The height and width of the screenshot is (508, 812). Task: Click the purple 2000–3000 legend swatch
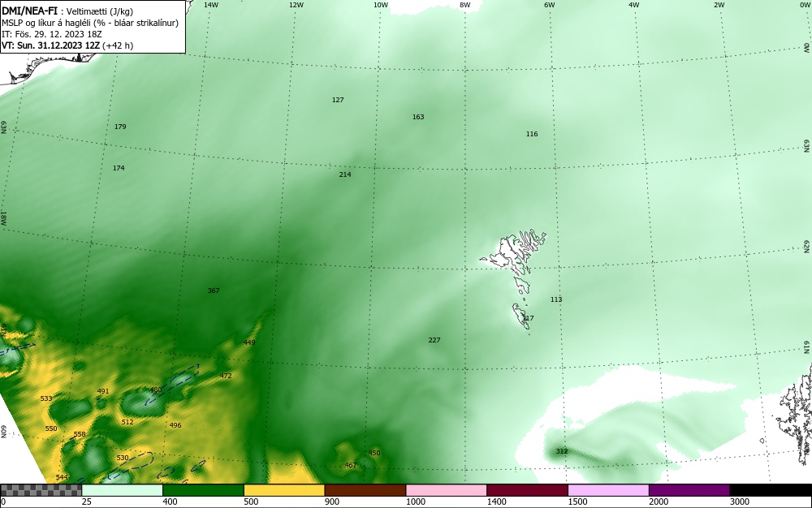pos(689,490)
